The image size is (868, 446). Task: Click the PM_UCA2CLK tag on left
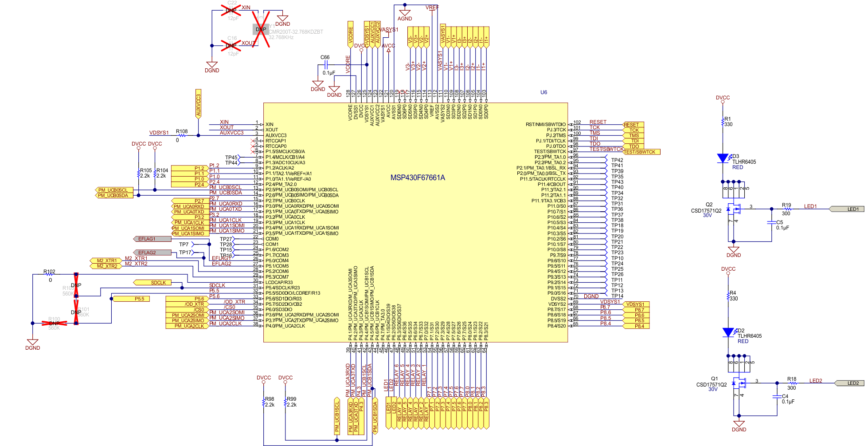(x=187, y=326)
